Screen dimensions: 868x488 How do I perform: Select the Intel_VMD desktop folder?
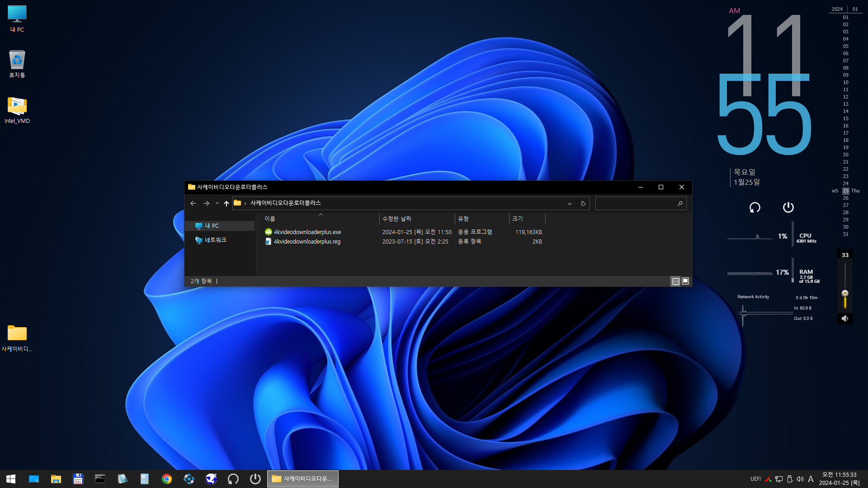[17, 110]
